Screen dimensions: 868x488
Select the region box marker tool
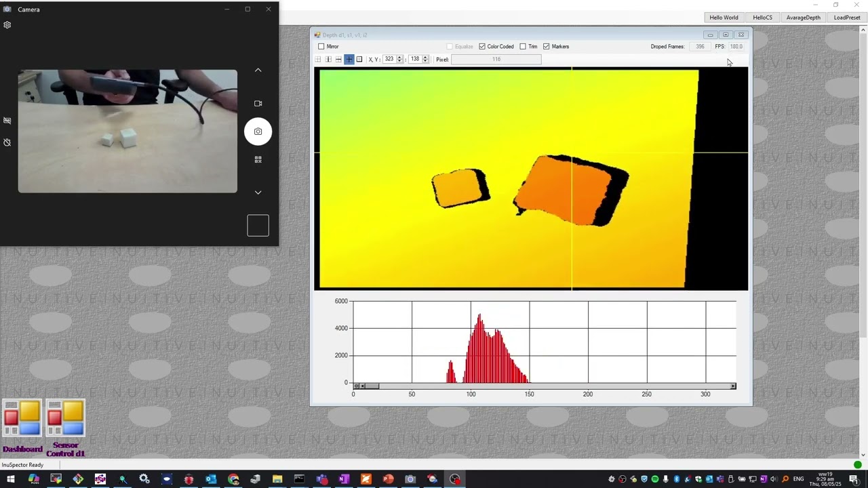point(359,60)
